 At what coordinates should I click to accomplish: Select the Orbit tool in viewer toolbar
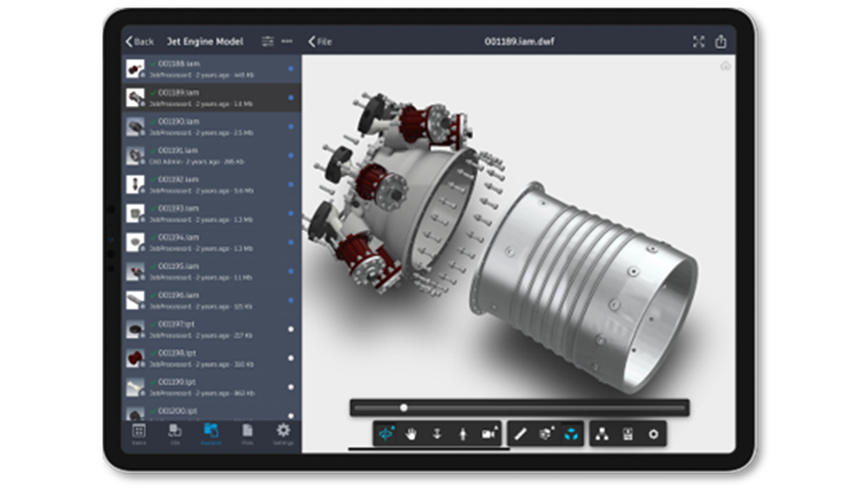387,434
